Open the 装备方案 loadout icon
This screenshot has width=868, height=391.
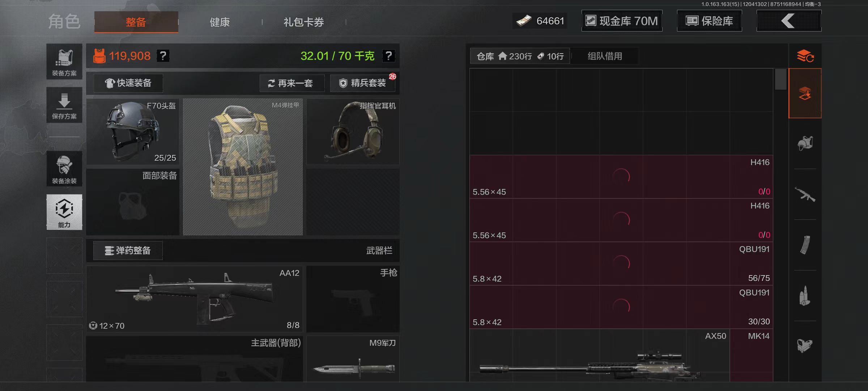[64, 62]
